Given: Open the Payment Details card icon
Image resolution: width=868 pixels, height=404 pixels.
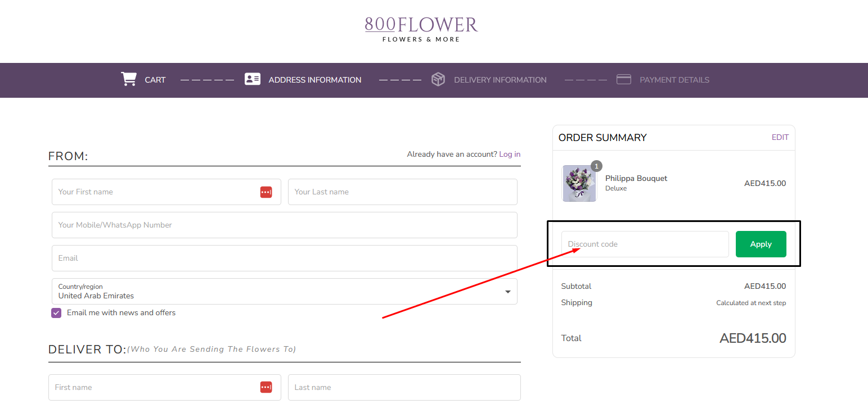Looking at the screenshot, I should (624, 79).
